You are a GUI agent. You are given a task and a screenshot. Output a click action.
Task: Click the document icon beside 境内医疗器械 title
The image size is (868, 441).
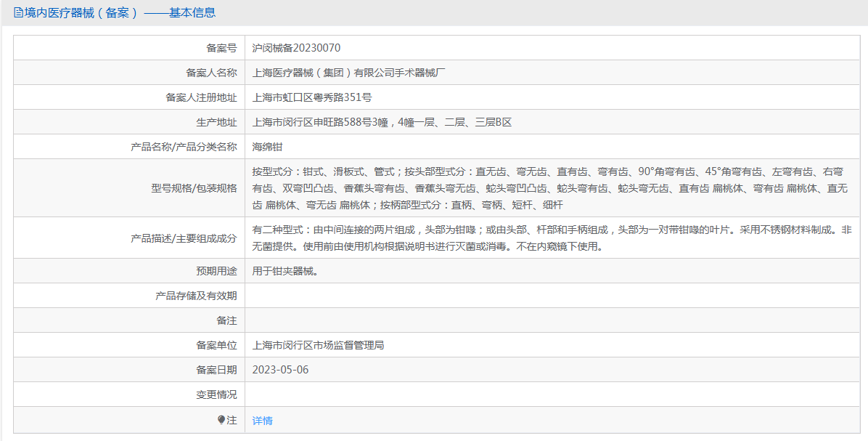click(x=18, y=13)
